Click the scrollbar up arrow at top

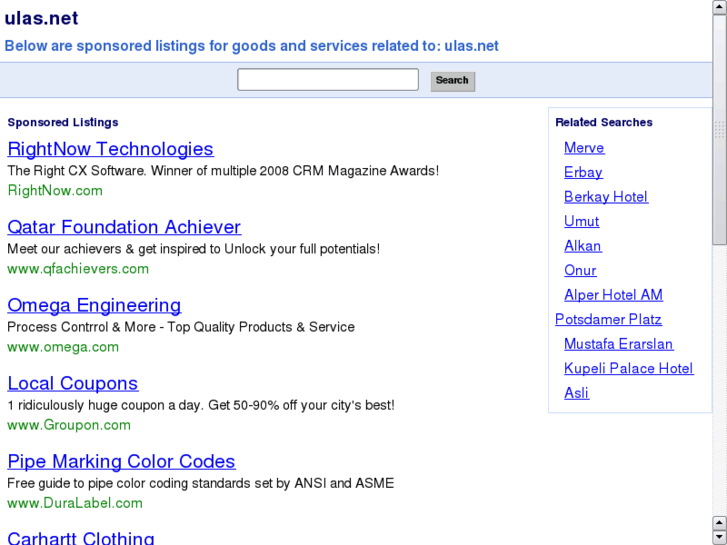[720, 7]
